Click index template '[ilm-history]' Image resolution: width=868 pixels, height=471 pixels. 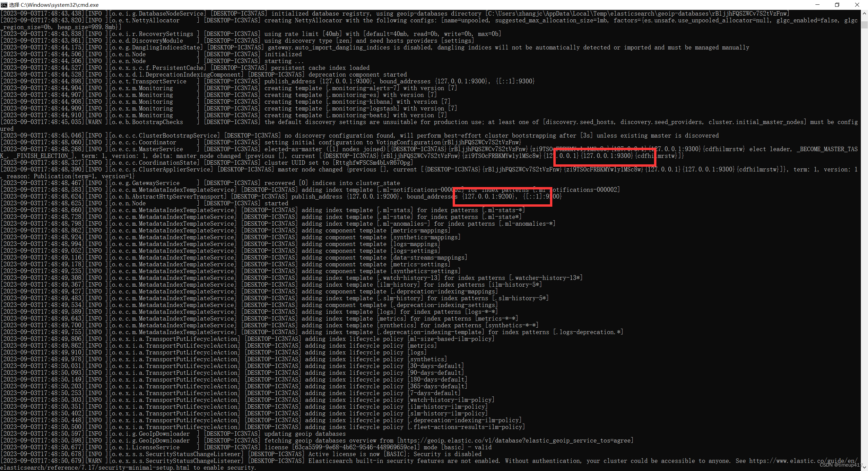[x=398, y=285]
